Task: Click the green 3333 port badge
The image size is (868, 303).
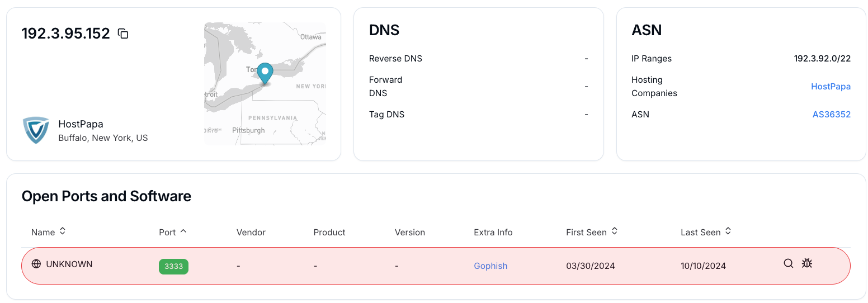Action: coord(173,266)
